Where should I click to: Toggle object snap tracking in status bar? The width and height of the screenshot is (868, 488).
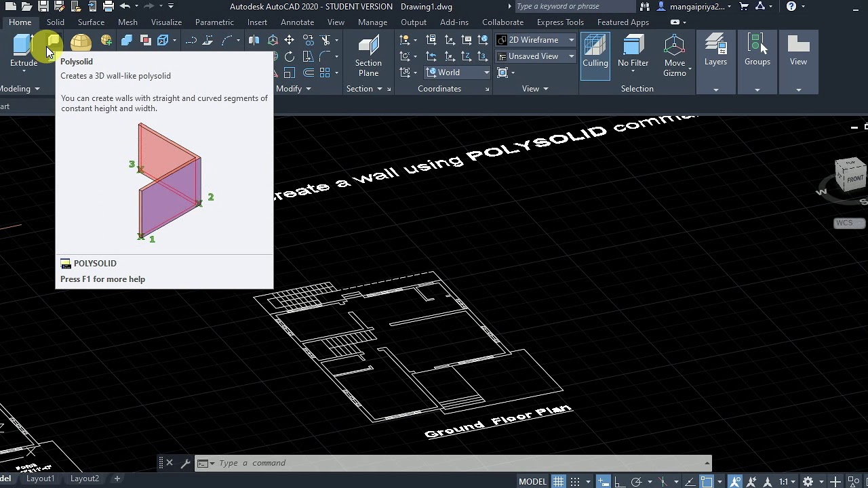coord(691,481)
